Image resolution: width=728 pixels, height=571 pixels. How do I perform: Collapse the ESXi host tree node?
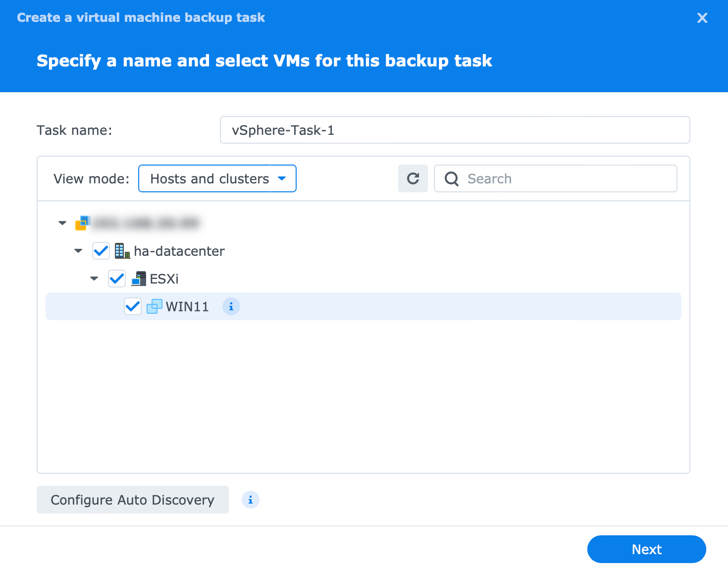tap(94, 279)
